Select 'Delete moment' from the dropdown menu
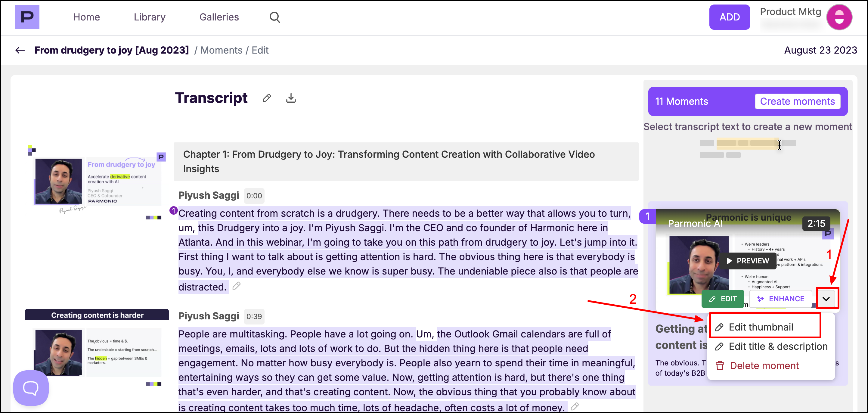The height and width of the screenshot is (413, 868). point(764,365)
